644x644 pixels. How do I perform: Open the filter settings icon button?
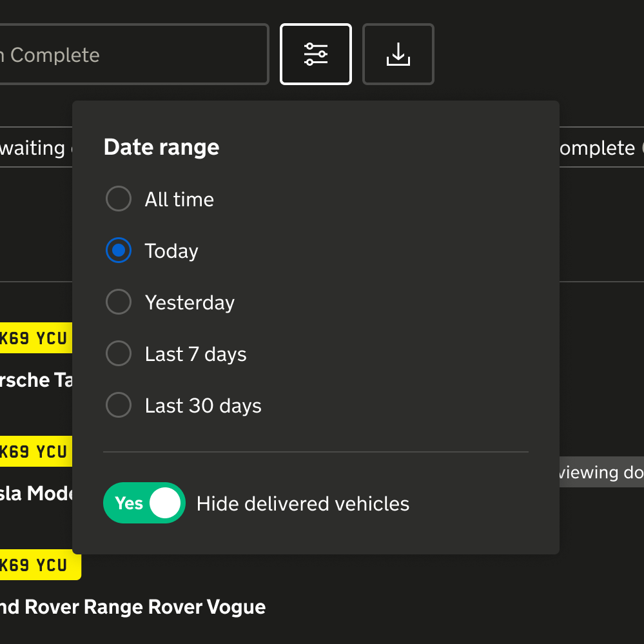pyautogui.click(x=316, y=54)
